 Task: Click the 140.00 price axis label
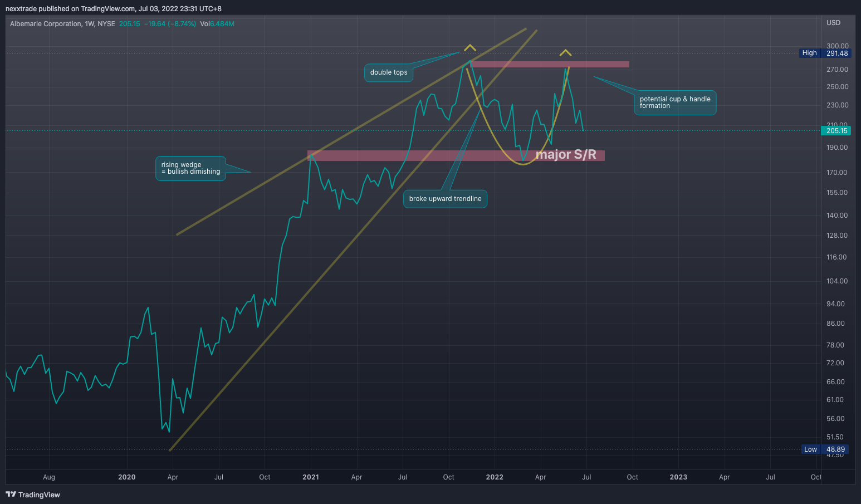pyautogui.click(x=837, y=216)
